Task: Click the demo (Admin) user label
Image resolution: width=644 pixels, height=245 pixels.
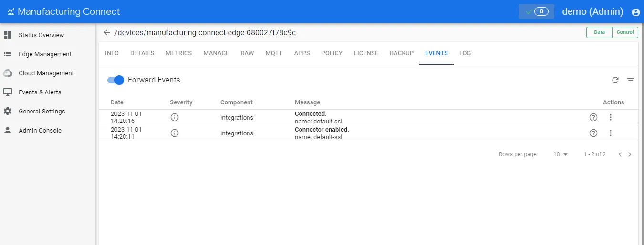Action: click(592, 11)
